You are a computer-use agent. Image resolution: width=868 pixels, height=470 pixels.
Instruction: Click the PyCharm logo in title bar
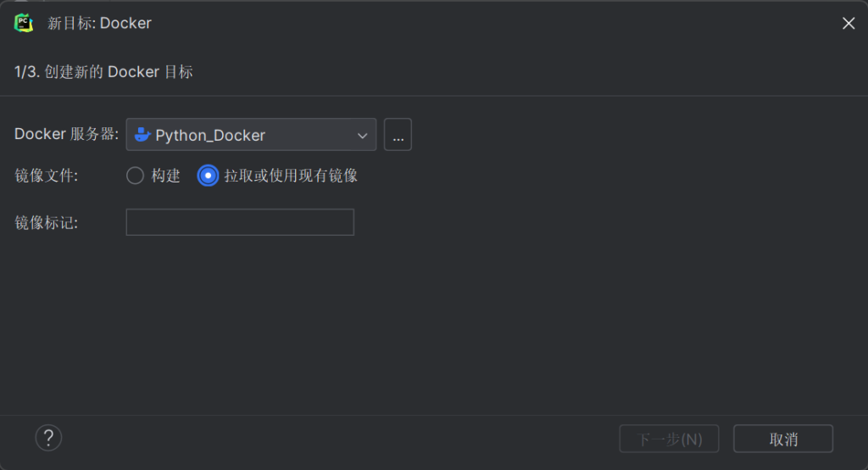click(x=24, y=23)
